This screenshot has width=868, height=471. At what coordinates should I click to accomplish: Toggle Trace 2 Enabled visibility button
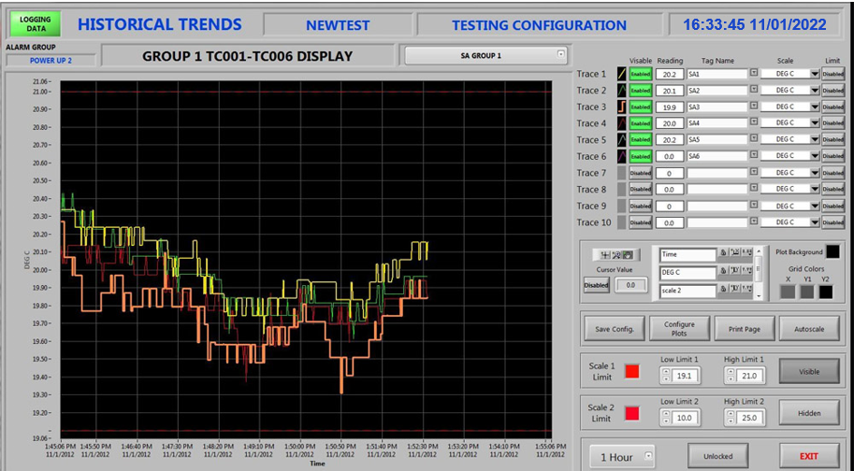click(x=641, y=90)
